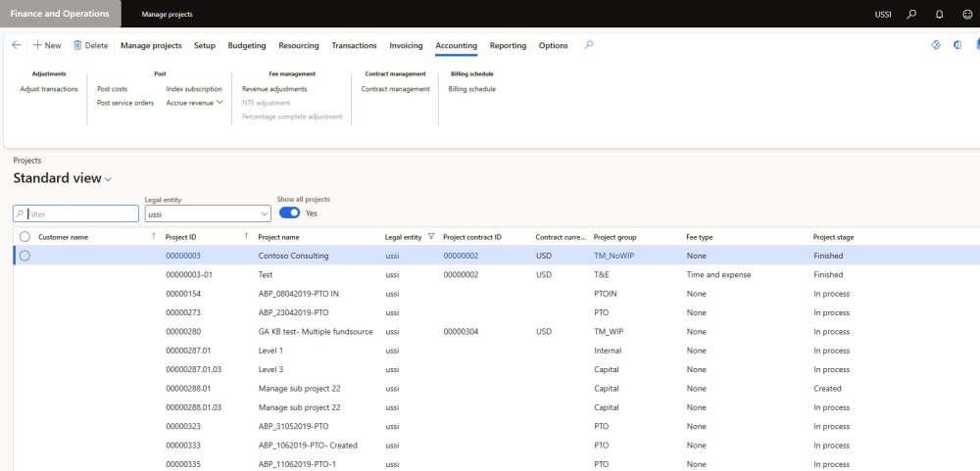Check the select-all rows circle in header
The image size is (980, 471).
[x=24, y=237]
